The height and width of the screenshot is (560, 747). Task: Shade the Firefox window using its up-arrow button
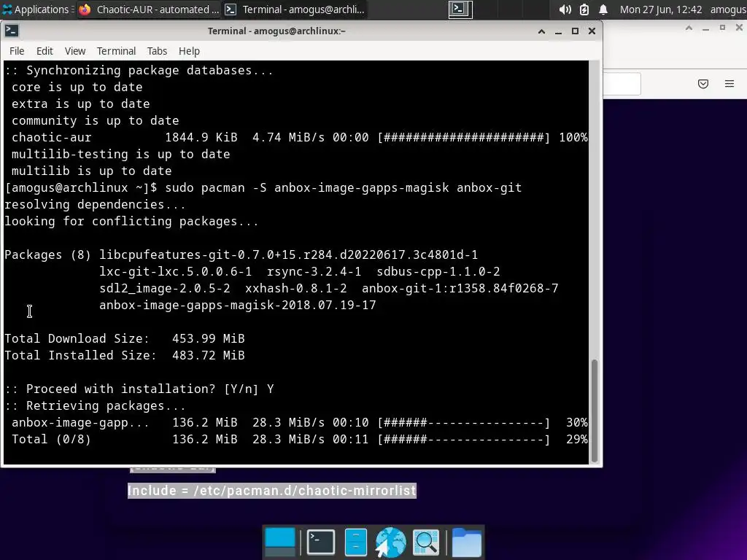tap(689, 28)
